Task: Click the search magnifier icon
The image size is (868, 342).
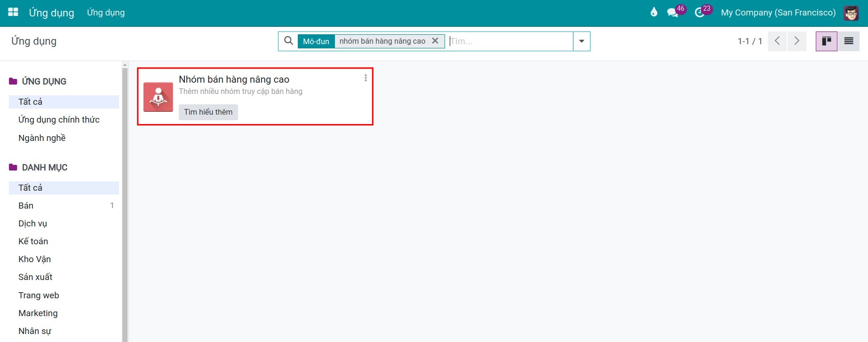Action: (x=289, y=41)
